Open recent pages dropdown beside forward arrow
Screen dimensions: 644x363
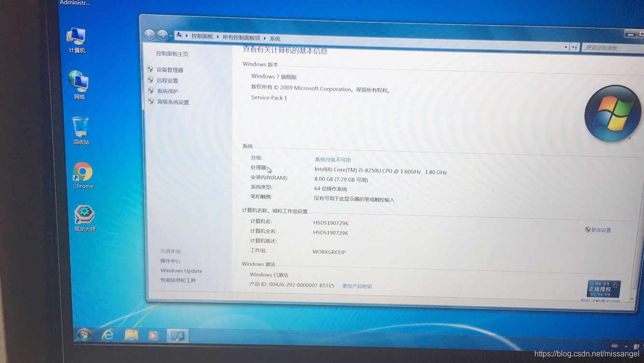(171, 35)
